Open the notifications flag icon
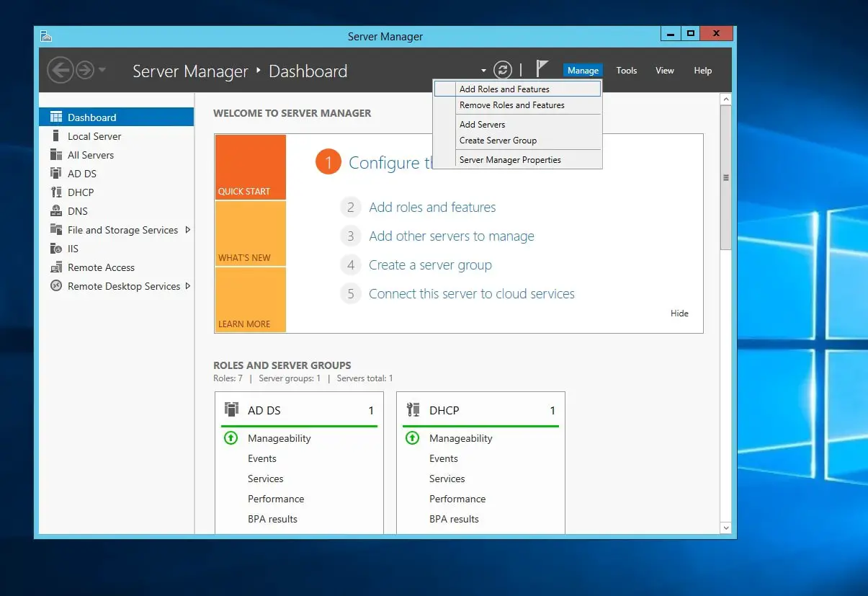The width and height of the screenshot is (868, 596). pos(542,69)
